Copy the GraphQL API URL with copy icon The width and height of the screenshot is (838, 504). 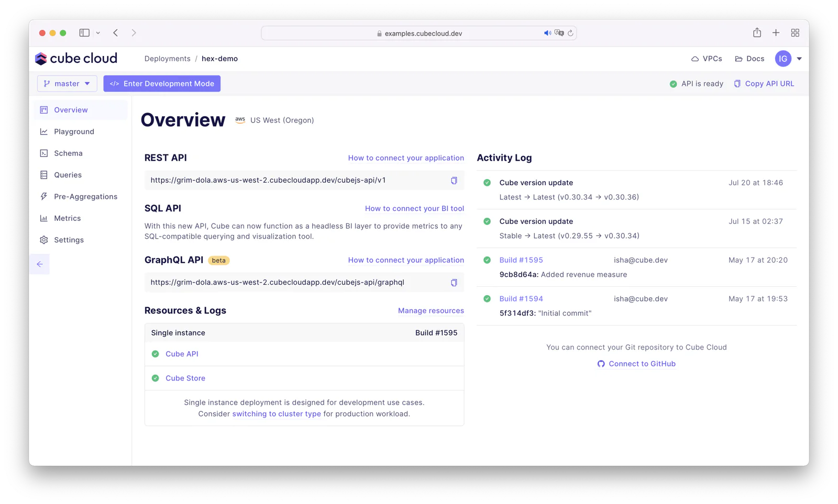(454, 283)
